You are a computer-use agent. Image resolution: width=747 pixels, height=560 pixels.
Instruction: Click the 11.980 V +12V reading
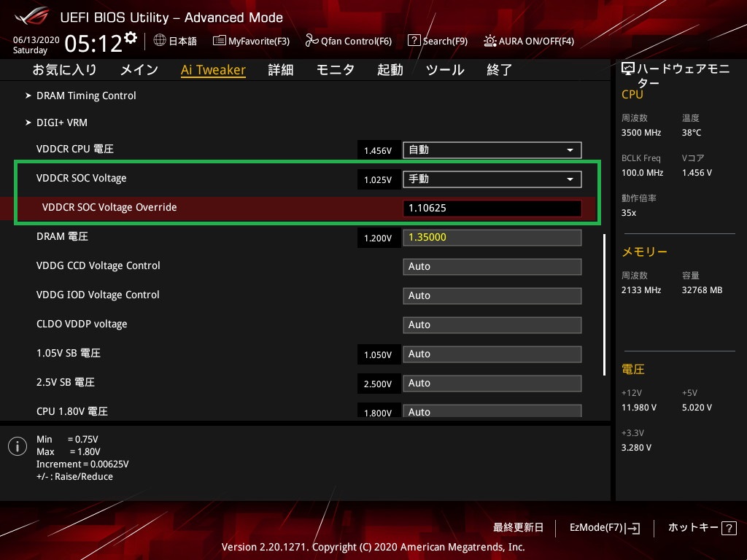click(638, 408)
